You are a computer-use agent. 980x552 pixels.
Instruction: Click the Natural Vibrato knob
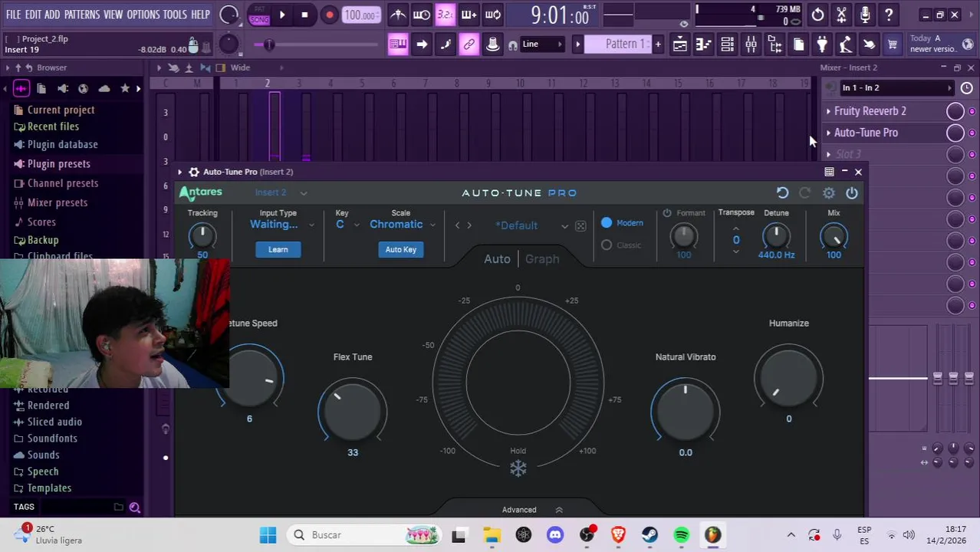pyautogui.click(x=686, y=410)
